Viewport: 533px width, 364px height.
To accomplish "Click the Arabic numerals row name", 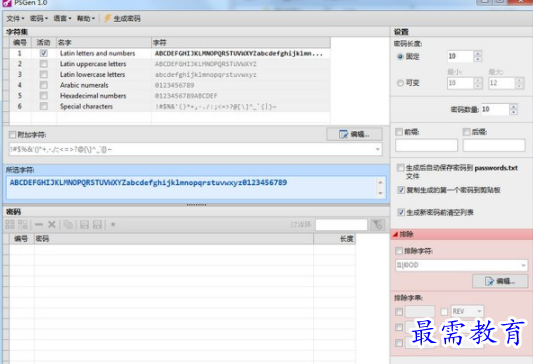I will click(84, 85).
